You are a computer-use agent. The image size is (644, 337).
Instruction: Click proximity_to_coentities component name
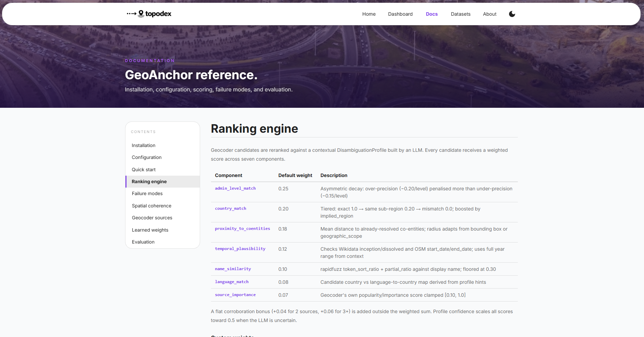coord(242,229)
